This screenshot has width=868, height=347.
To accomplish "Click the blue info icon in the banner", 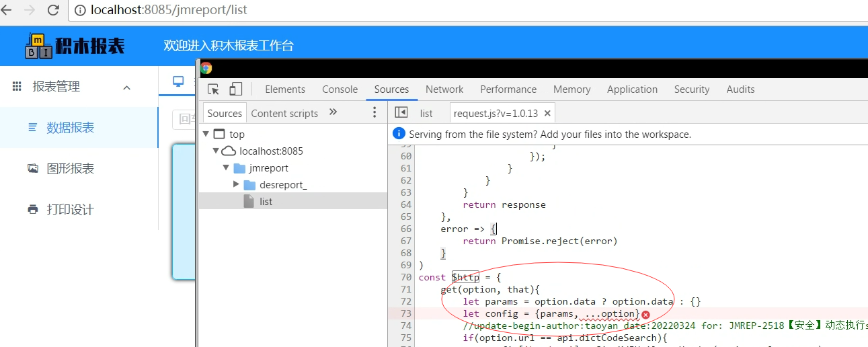I will [399, 133].
